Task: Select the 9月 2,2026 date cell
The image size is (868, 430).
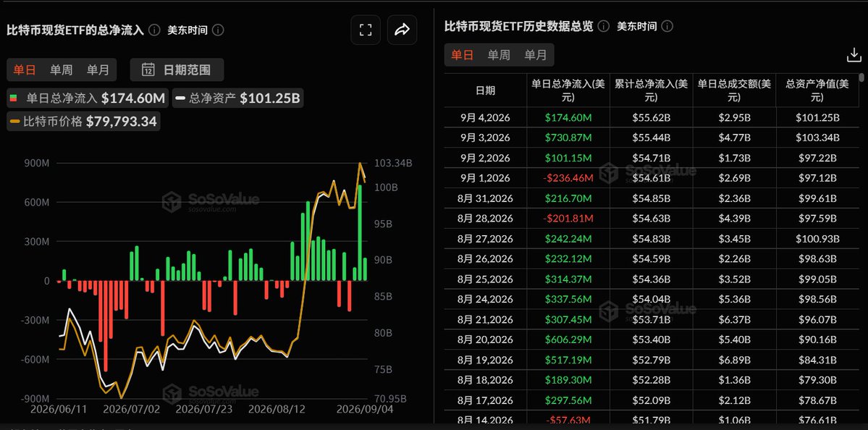Action: (486, 158)
